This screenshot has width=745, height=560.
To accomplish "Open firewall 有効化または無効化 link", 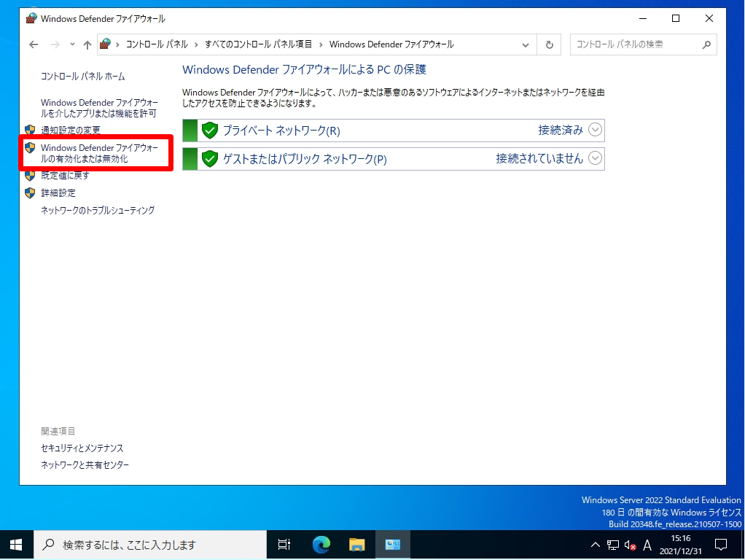I will click(x=99, y=153).
